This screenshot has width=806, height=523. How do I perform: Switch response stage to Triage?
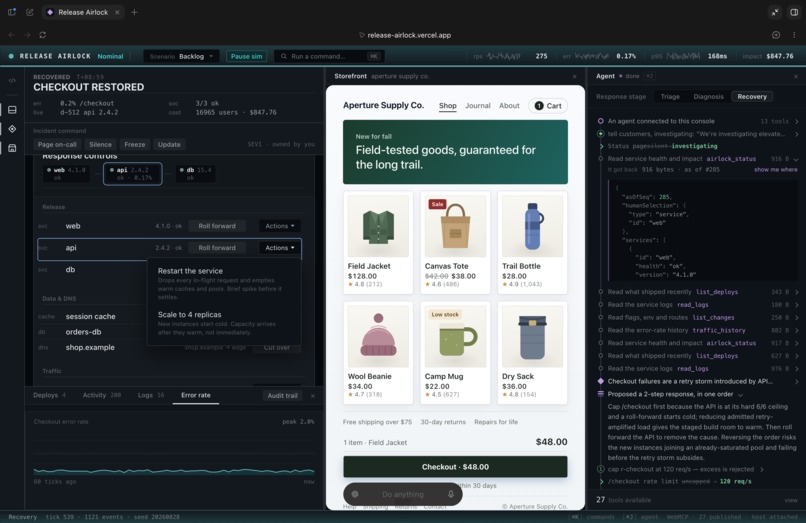(670, 96)
